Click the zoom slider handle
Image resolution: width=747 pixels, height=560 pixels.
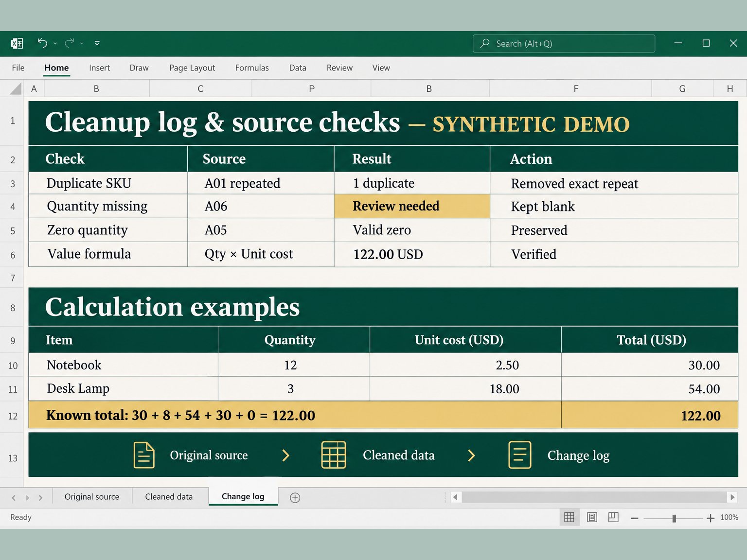[x=674, y=518]
